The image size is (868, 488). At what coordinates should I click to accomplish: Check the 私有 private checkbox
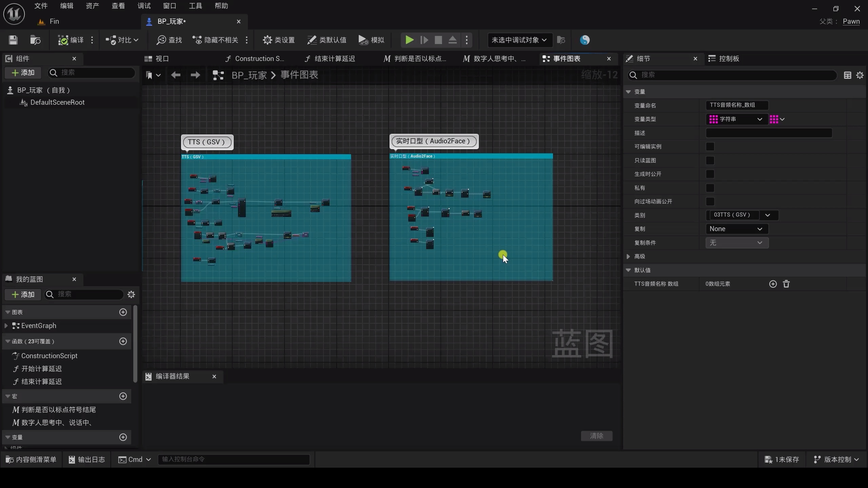[710, 188]
